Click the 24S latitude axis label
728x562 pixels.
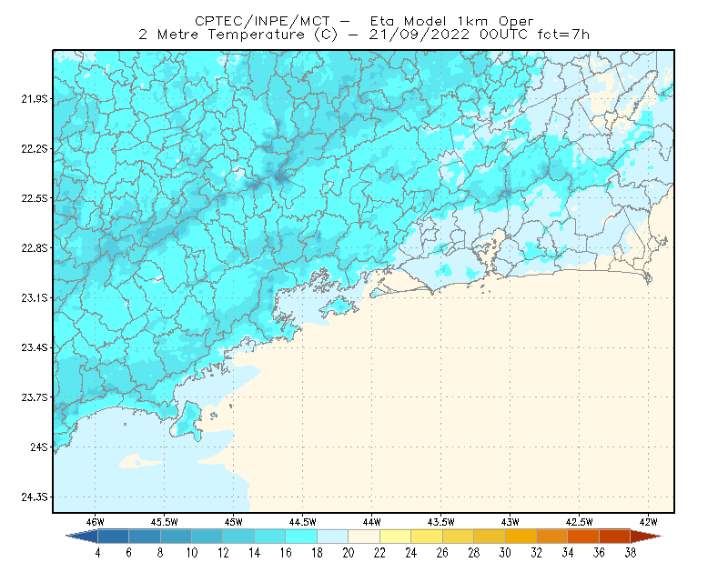(x=39, y=447)
